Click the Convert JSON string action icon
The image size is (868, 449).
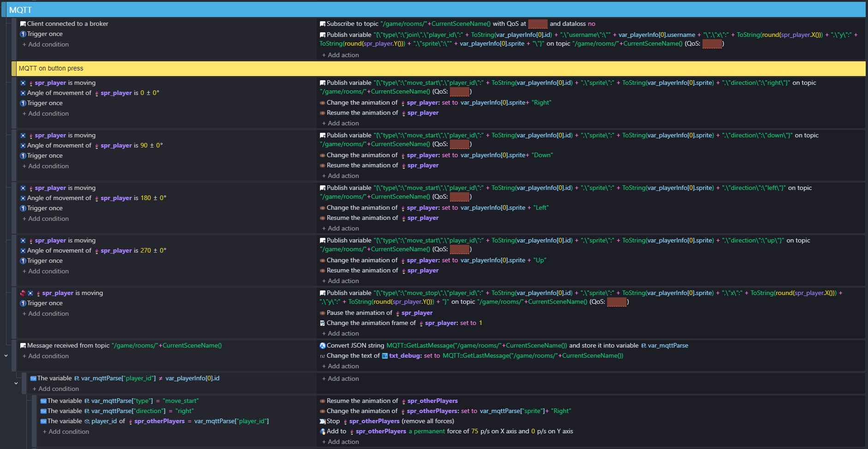click(323, 346)
